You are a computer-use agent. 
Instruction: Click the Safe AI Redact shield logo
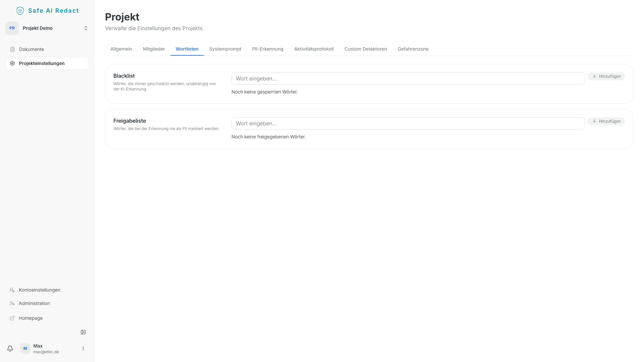(x=20, y=10)
